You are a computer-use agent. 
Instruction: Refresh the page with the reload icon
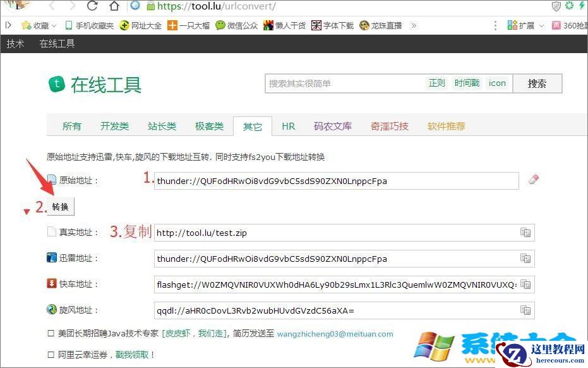click(91, 6)
